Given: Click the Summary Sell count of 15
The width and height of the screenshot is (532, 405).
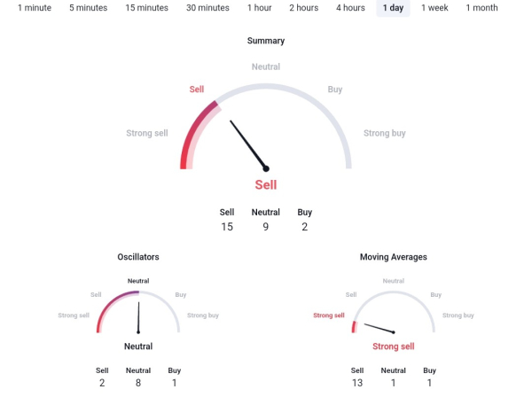Looking at the screenshot, I should 227,227.
